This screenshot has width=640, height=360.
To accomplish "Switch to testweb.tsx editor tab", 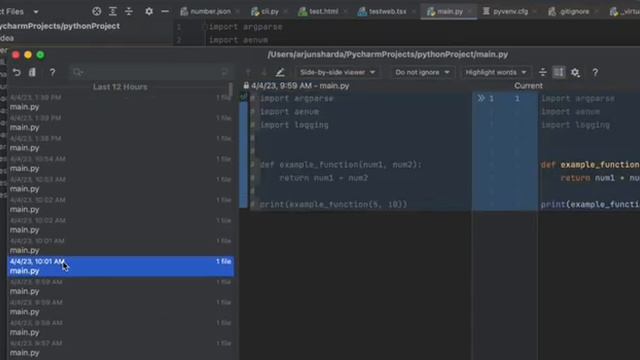I will pyautogui.click(x=386, y=11).
